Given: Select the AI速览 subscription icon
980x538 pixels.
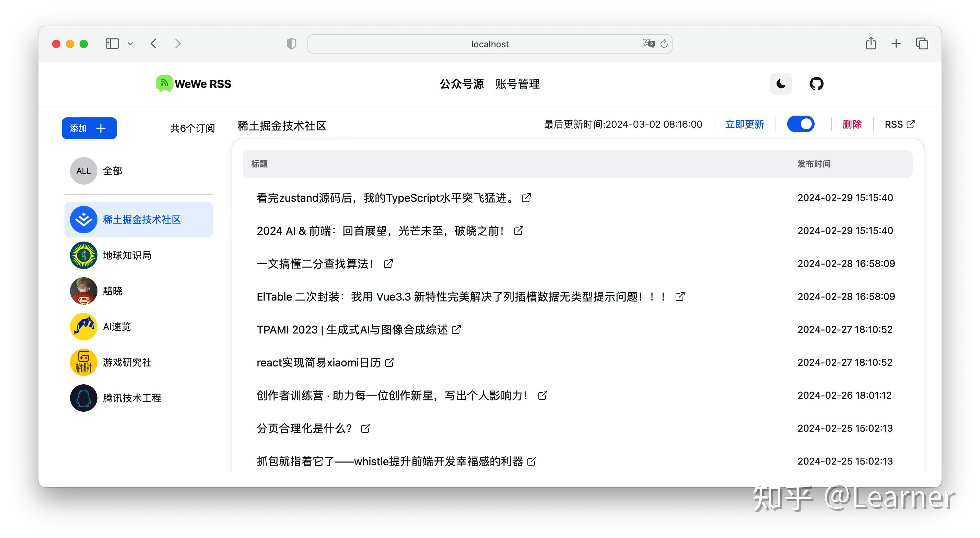Looking at the screenshot, I should [83, 326].
